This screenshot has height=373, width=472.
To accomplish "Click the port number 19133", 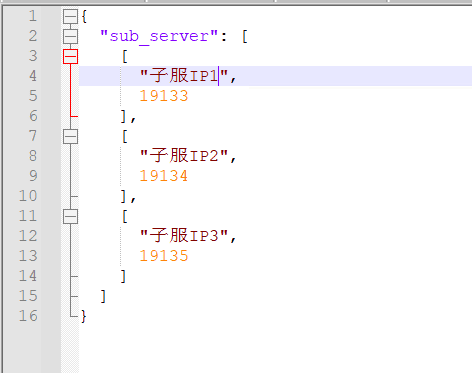I will coord(164,96).
